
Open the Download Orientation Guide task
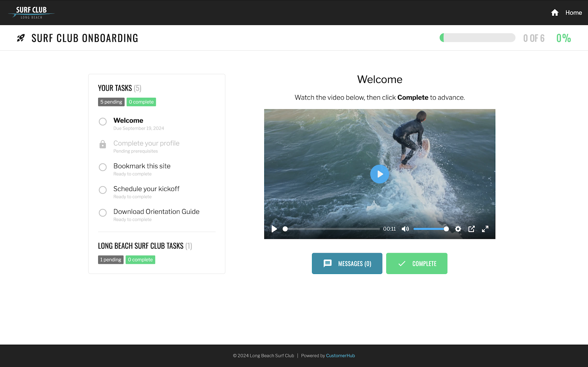pos(156,212)
